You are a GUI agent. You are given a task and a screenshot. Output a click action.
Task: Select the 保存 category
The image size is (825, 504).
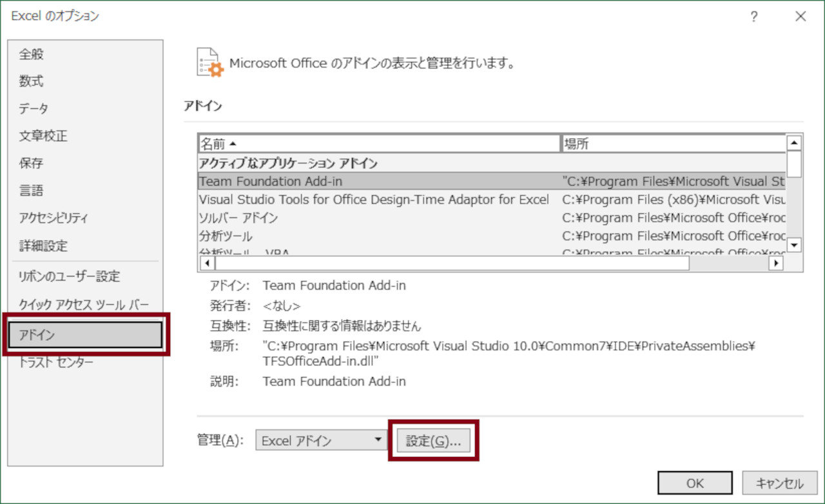click(86, 164)
